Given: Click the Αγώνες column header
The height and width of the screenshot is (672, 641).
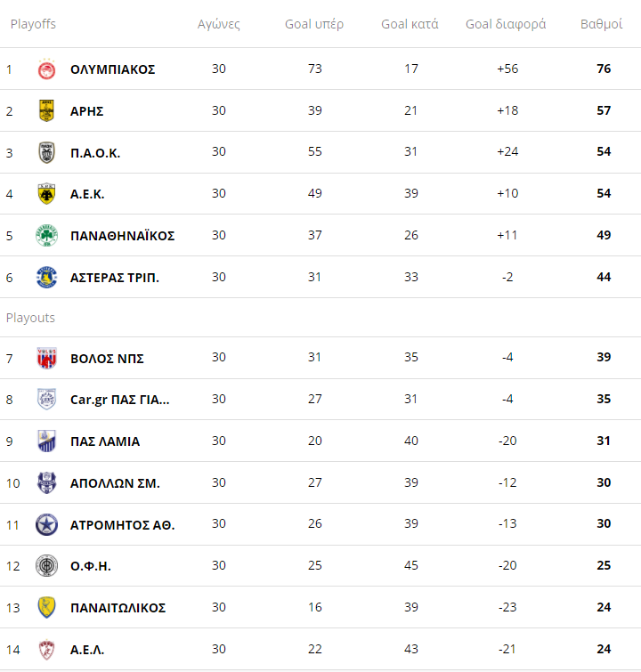Looking at the screenshot, I should [219, 24].
